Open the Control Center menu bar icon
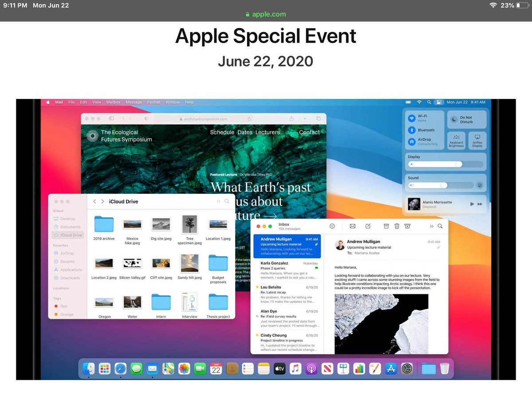This screenshot has height=399, width=532. [x=439, y=102]
